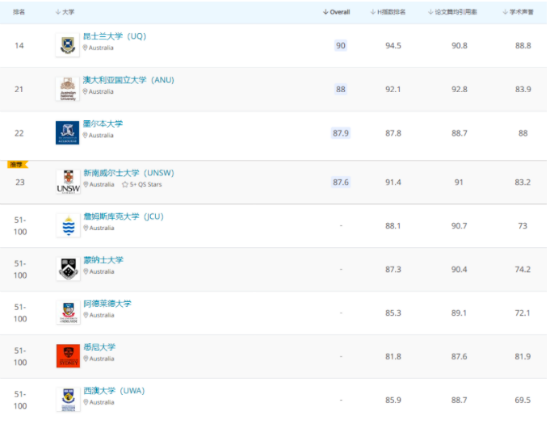This screenshot has width=550, height=425.
Task: Sort by citations per paper column header
Action: pyautogui.click(x=452, y=12)
